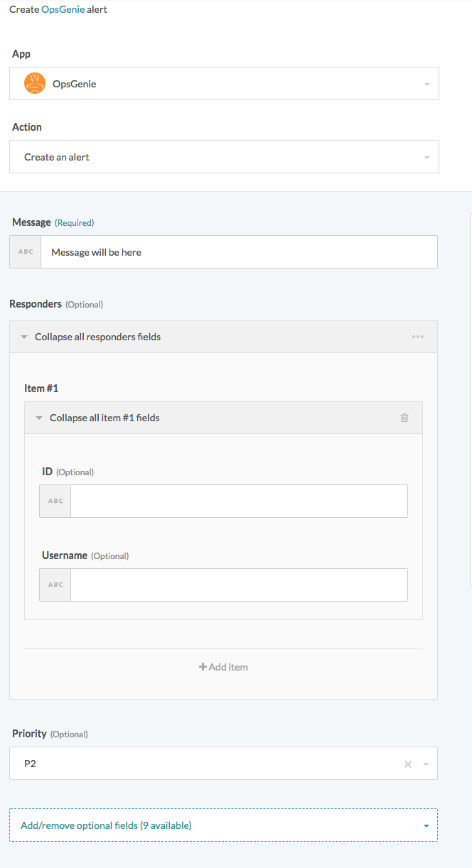
Task: Click the ABC icon beside the Message field
Action: [x=26, y=251]
